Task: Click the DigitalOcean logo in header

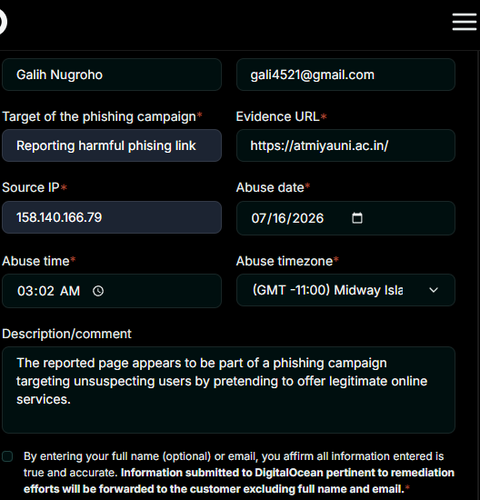Action: coord(3,22)
